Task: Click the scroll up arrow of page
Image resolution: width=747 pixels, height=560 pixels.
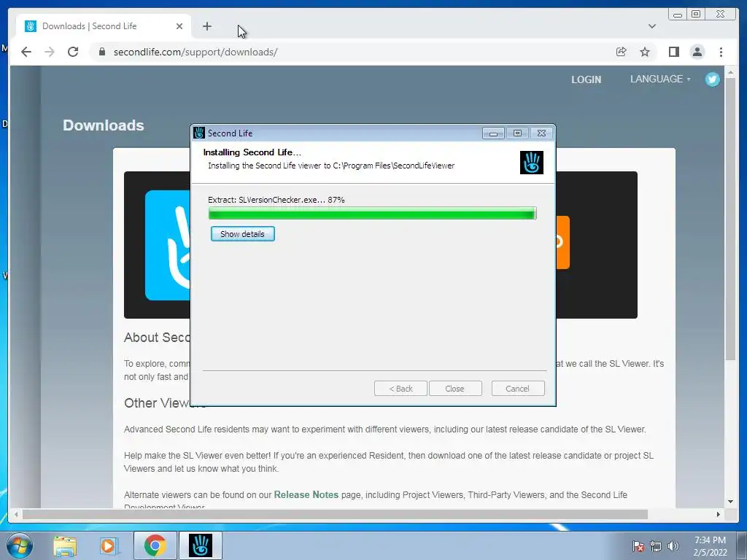Action: 730,72
